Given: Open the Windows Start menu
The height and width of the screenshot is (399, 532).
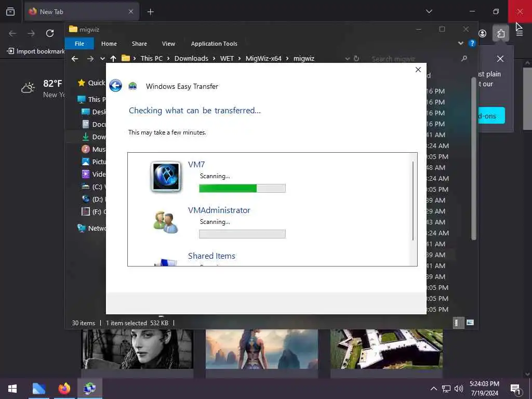Looking at the screenshot, I should (x=12, y=389).
